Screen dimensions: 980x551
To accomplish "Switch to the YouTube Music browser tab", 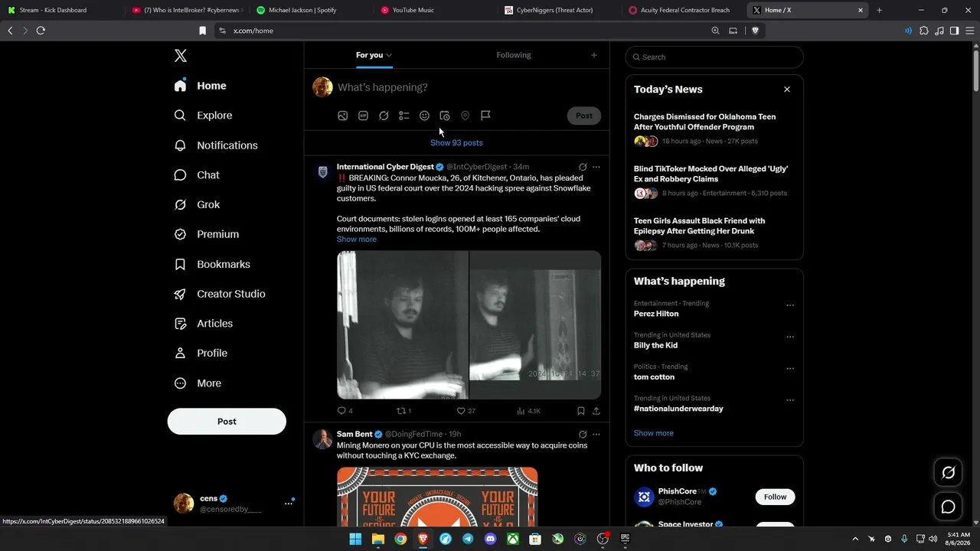I will (436, 10).
